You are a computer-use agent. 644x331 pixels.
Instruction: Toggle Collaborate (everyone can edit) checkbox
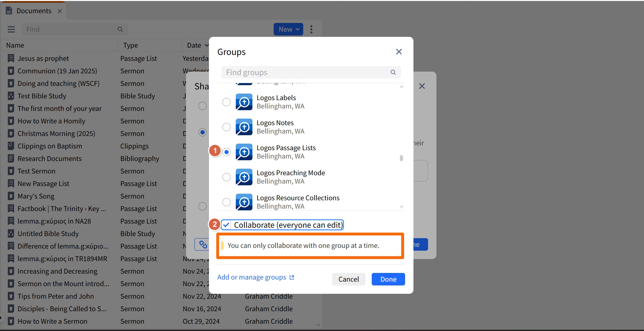click(226, 225)
